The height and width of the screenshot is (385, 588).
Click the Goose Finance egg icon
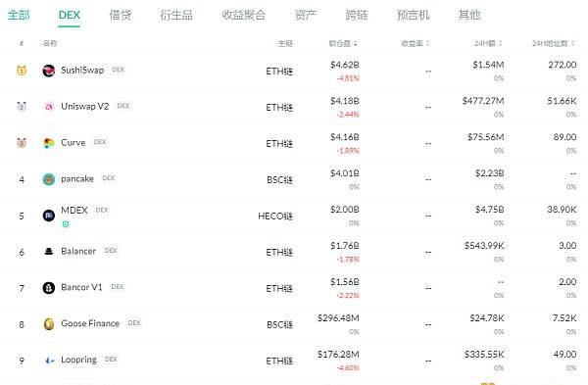coord(49,324)
